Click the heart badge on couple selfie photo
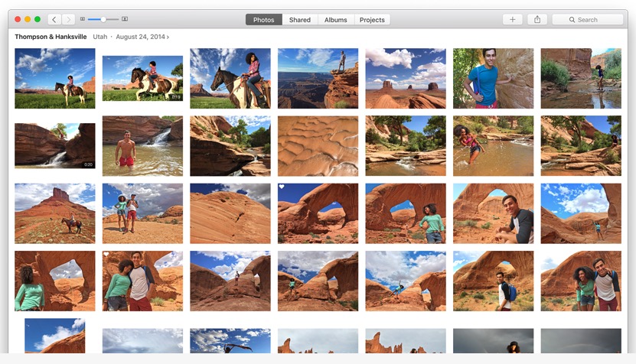 106,254
